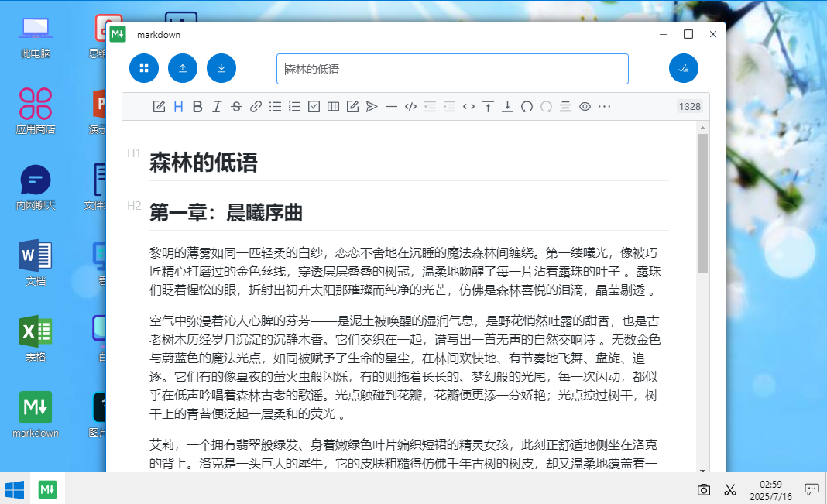The image size is (827, 504).
Task: Open the Windows Start menu
Action: tap(15, 490)
